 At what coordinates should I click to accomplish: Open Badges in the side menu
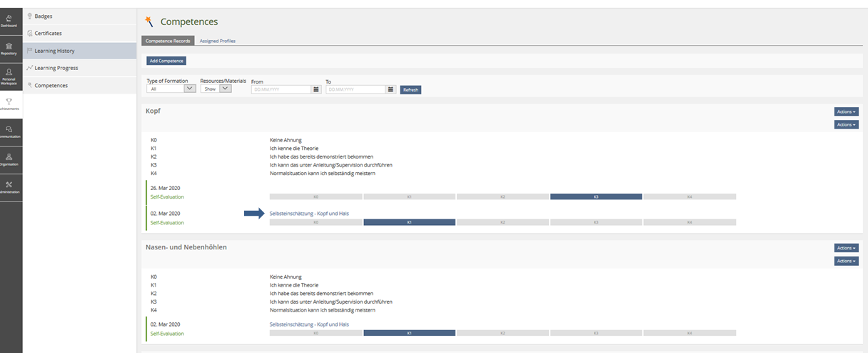[x=44, y=16]
